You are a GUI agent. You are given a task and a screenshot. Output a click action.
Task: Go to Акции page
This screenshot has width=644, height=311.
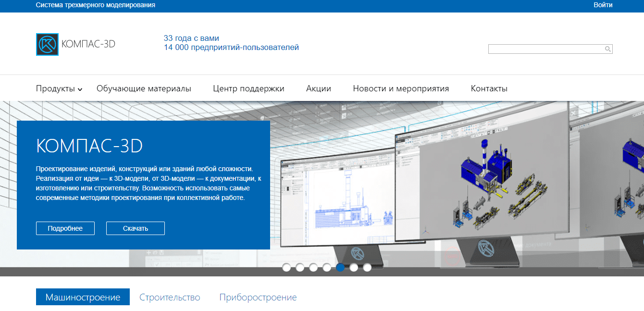tap(319, 88)
